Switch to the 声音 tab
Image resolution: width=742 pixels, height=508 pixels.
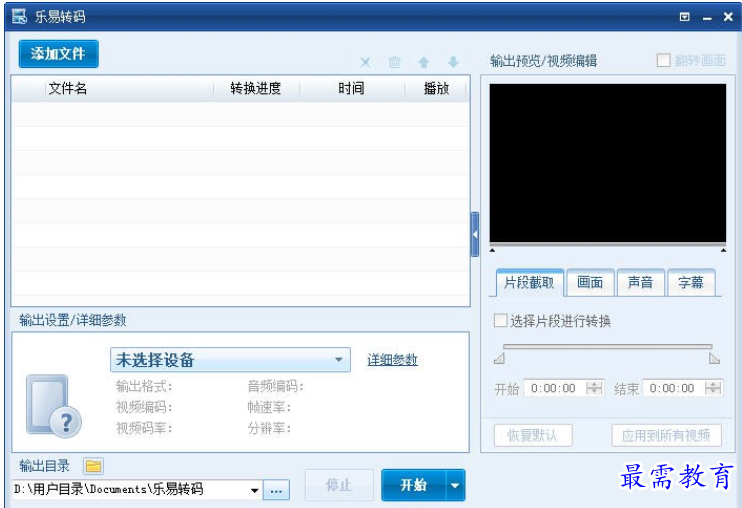[x=640, y=283]
